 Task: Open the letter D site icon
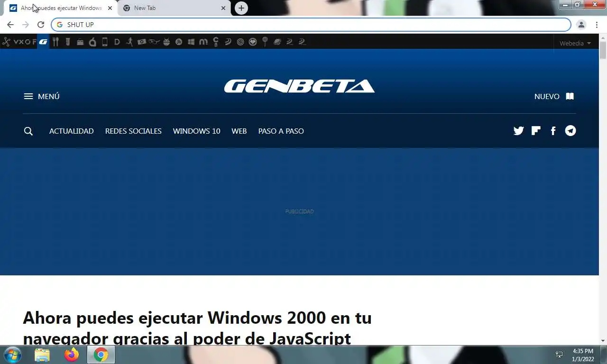(117, 42)
